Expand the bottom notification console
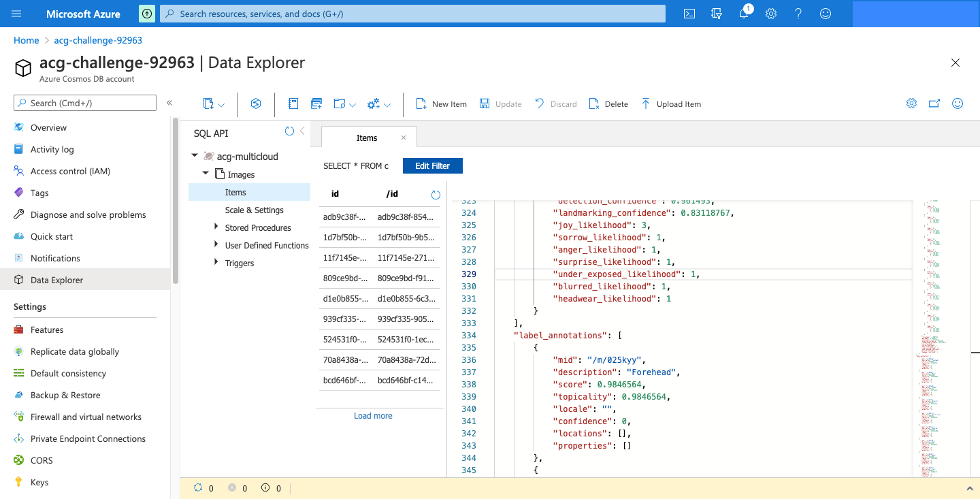 (x=970, y=488)
